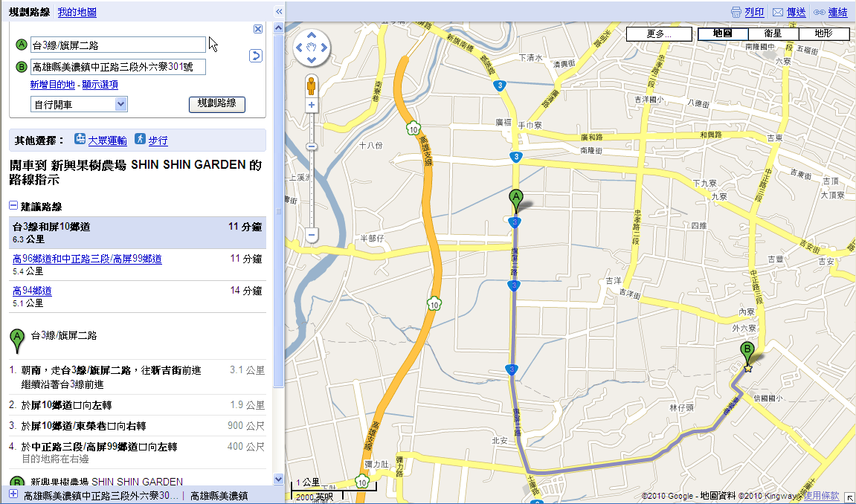The image size is (856, 504).
Task: Pan map down with navigation arrow
Action: pyautogui.click(x=312, y=60)
